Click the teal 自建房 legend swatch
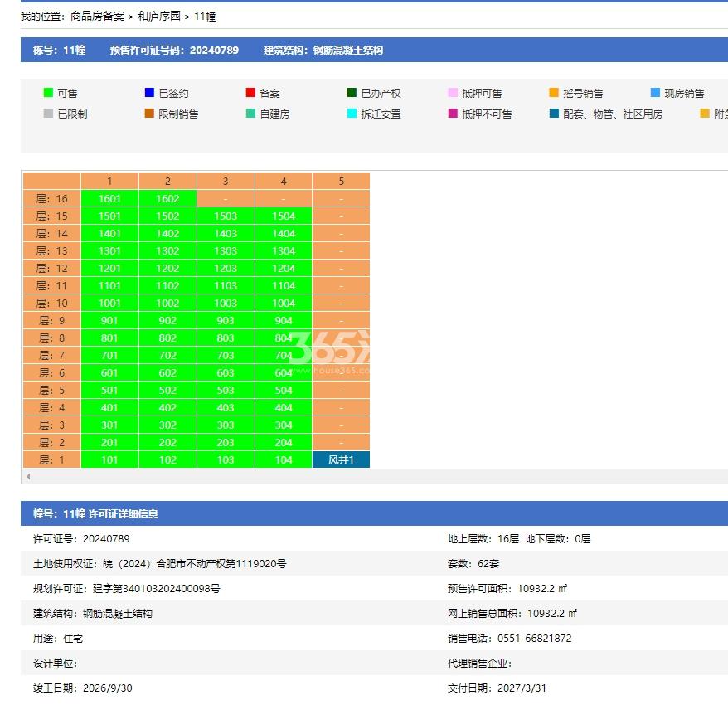Image resolution: width=728 pixels, height=705 pixels. (250, 114)
